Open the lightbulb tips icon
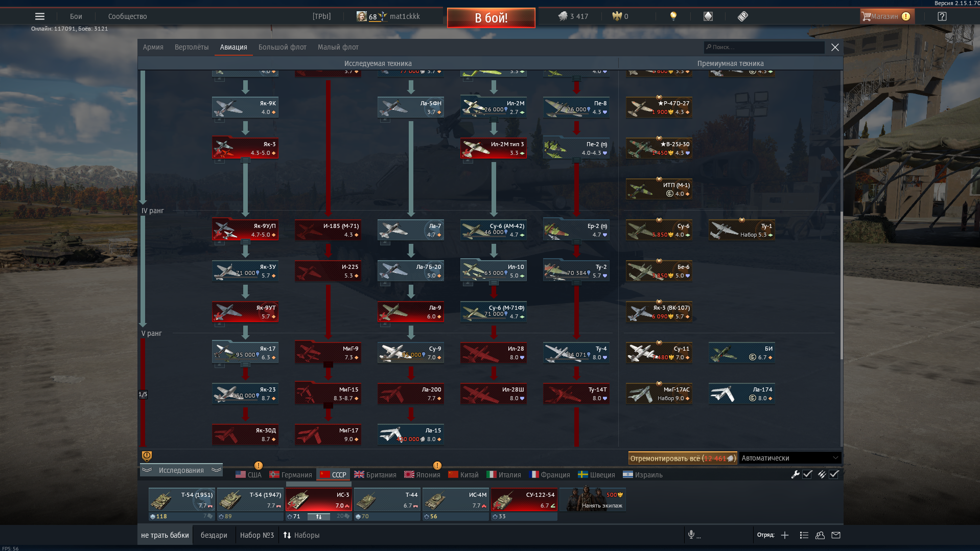The image size is (980, 551). [673, 16]
